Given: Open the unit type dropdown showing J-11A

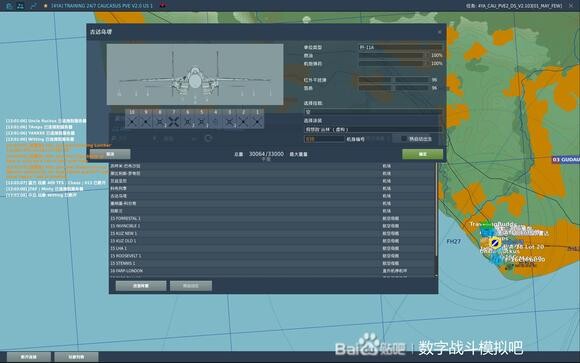Looking at the screenshot, I should (x=400, y=47).
